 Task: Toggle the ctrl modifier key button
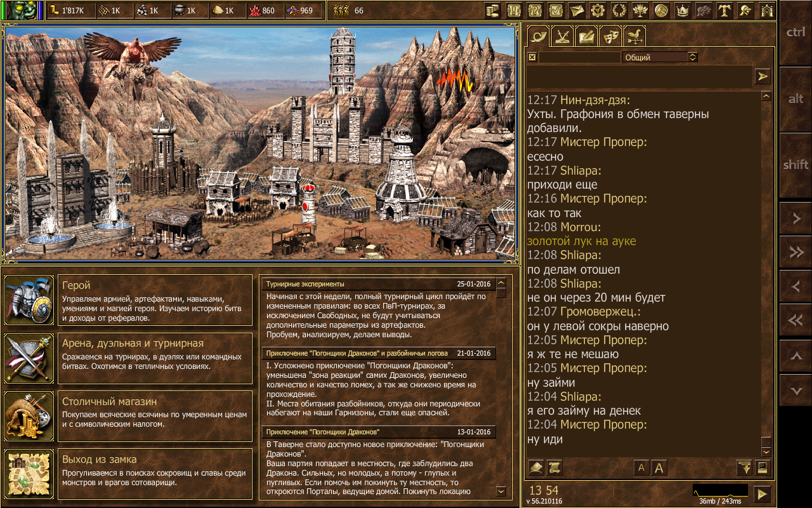tap(796, 32)
